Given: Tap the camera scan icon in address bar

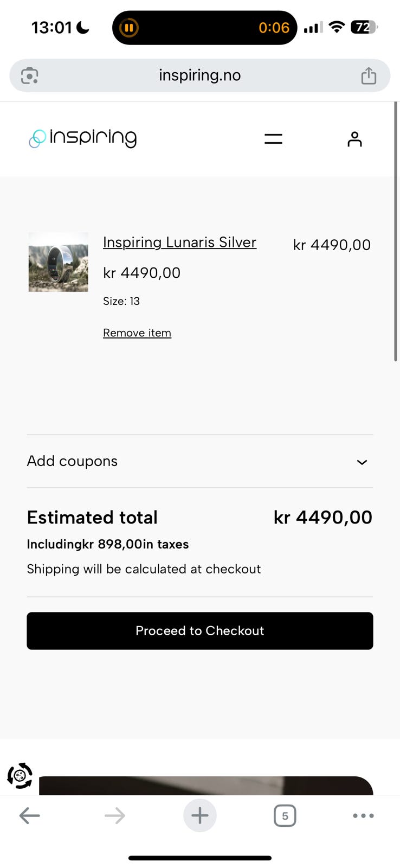Looking at the screenshot, I should tap(30, 75).
